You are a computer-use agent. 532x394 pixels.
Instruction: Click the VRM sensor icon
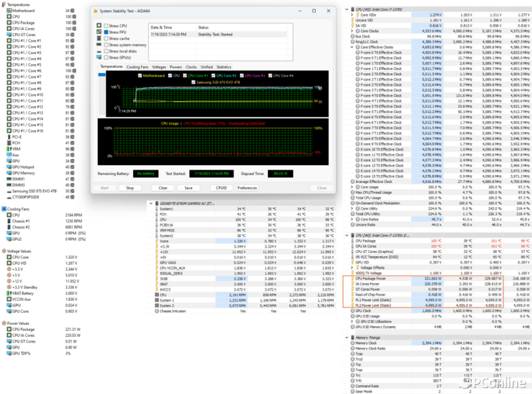[x=9, y=149]
